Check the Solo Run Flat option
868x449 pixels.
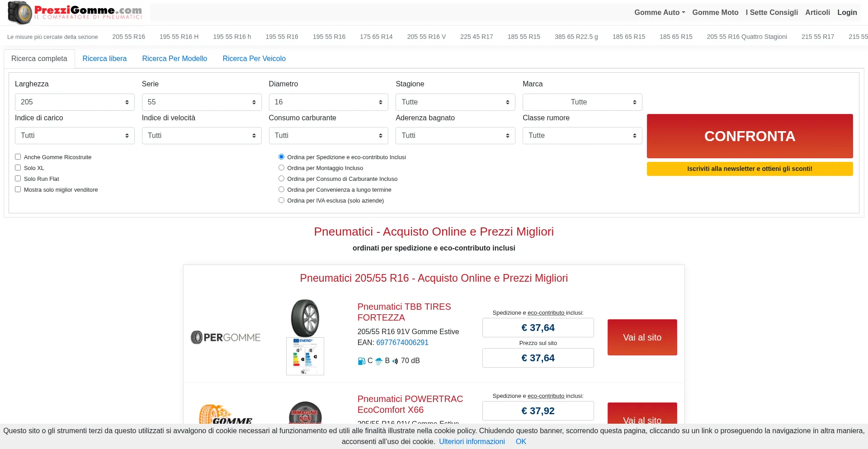coord(18,179)
